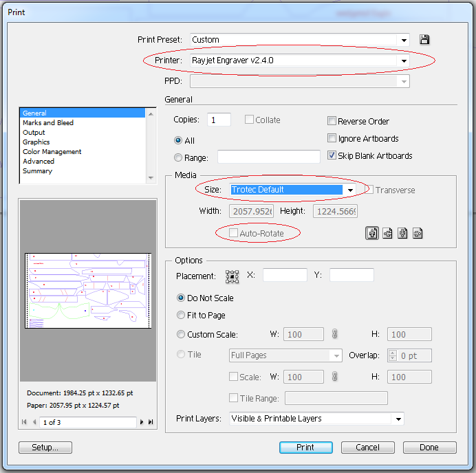Select Marks and Bleed in category list
The width and height of the screenshot is (476, 473).
tap(48, 122)
